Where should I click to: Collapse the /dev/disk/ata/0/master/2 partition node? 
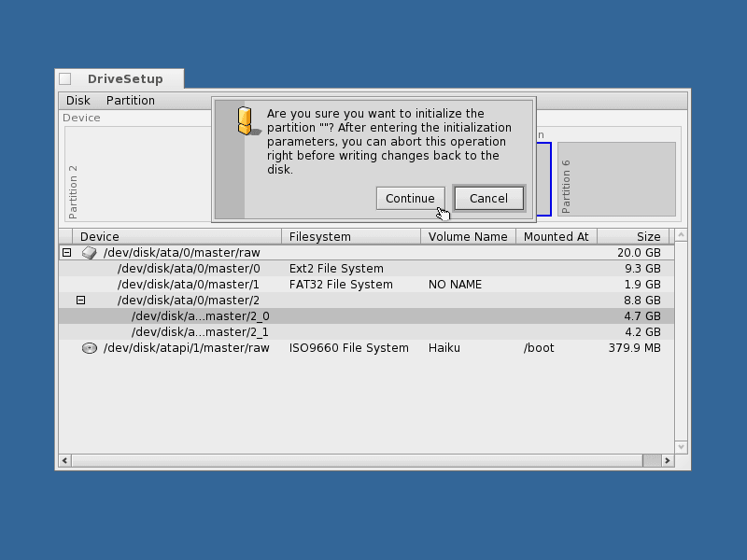80,300
